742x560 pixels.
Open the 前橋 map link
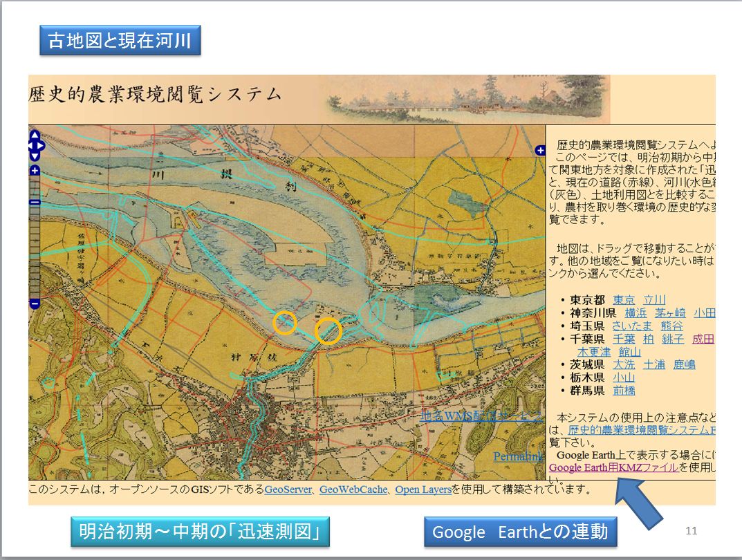click(624, 391)
